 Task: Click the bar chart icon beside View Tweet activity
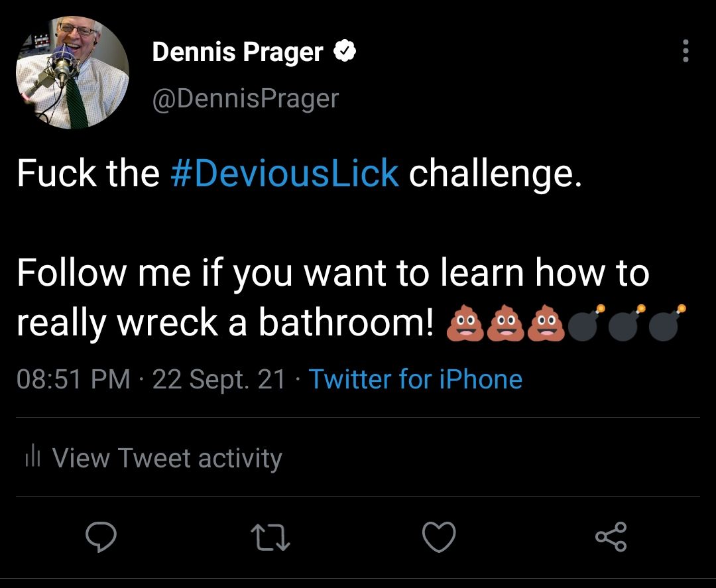click(x=32, y=457)
